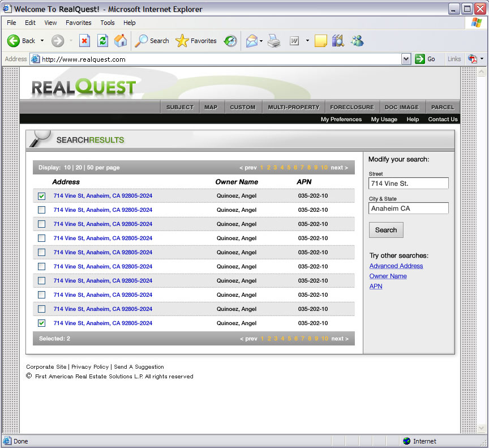Click the yellow Discuss note icon
The width and height of the screenshot is (489, 448).
[x=320, y=41]
